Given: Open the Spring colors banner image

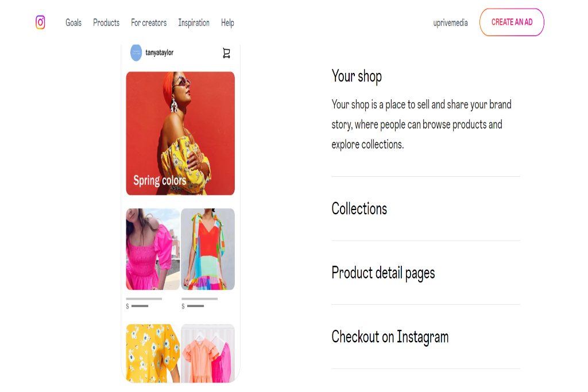Looking at the screenshot, I should pos(180,133).
